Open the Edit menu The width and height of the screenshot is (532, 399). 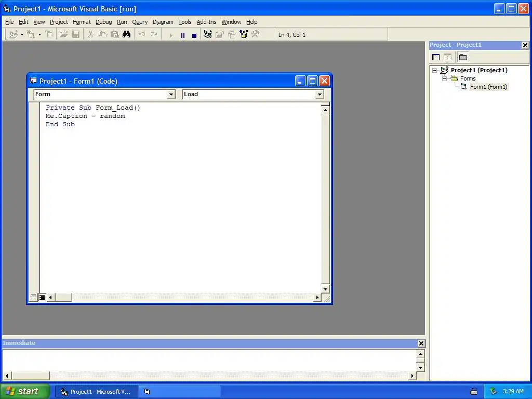(23, 22)
